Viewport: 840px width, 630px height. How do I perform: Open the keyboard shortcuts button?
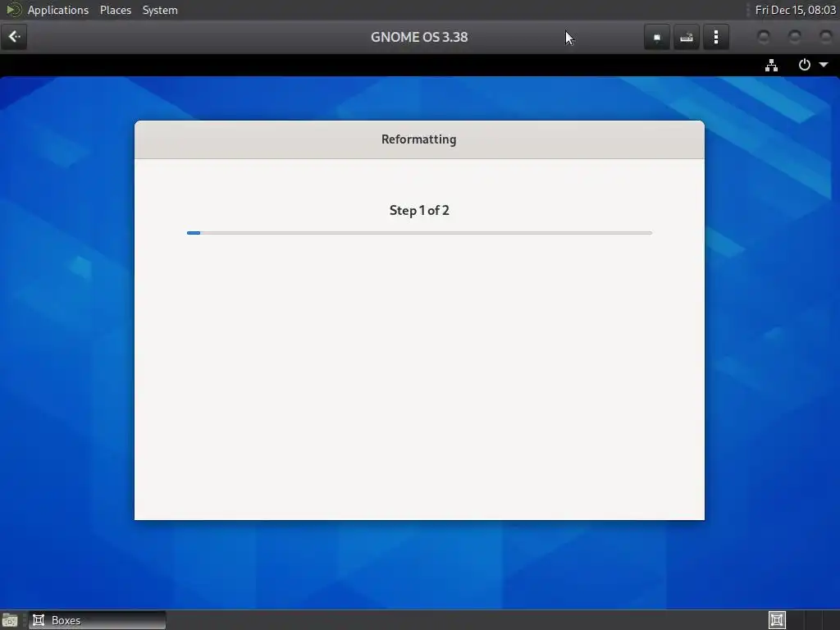coord(687,37)
